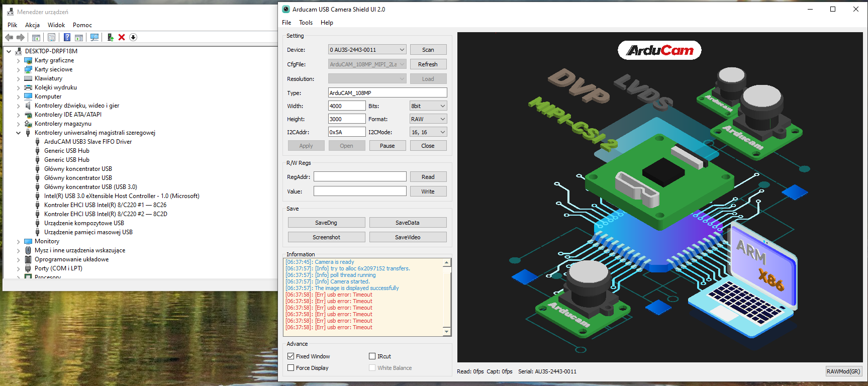
Task: Collapse the DESKTOP-DRPF18M root node
Action: point(9,51)
